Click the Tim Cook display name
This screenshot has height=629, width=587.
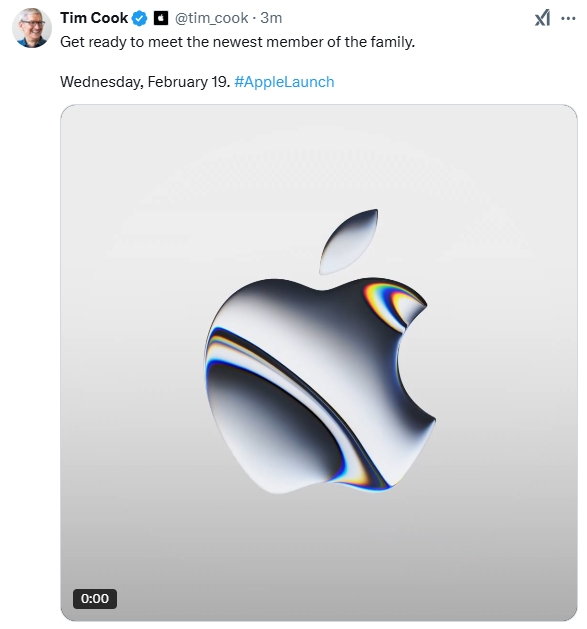pos(94,18)
